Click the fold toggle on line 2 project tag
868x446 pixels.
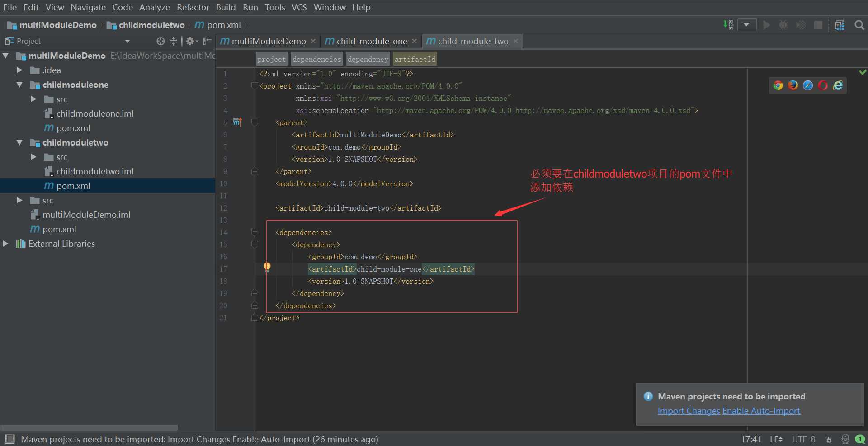click(255, 86)
